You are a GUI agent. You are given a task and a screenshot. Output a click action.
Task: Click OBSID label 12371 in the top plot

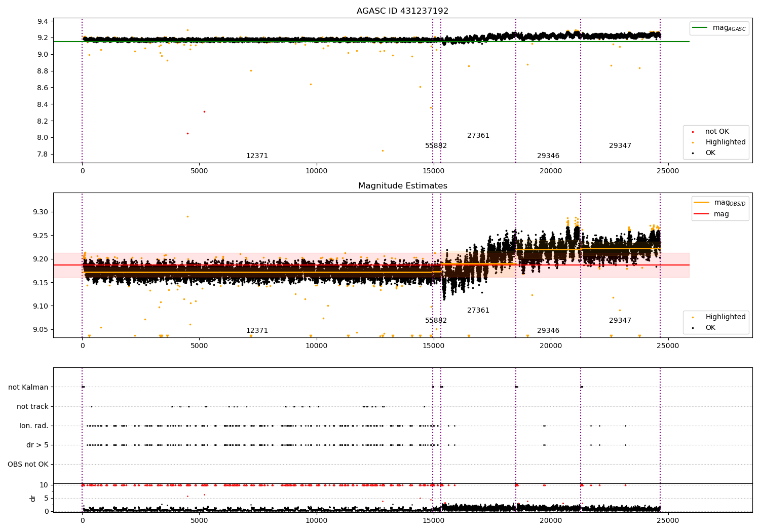coord(257,156)
